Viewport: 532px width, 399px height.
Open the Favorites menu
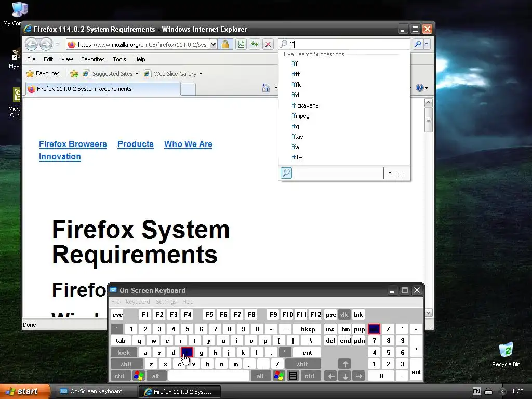pos(92,59)
